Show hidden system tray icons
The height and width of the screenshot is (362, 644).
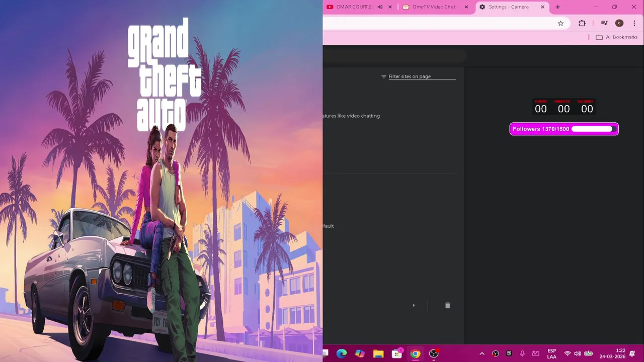(x=481, y=353)
